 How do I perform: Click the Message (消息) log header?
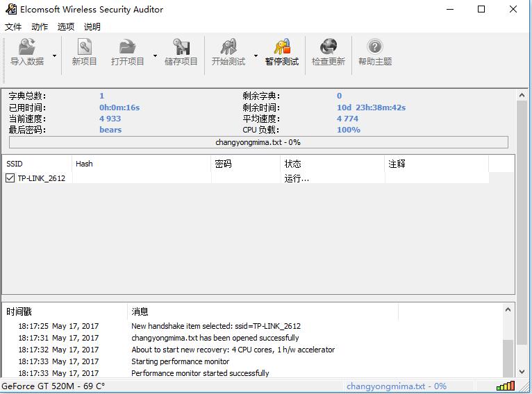(263, 311)
